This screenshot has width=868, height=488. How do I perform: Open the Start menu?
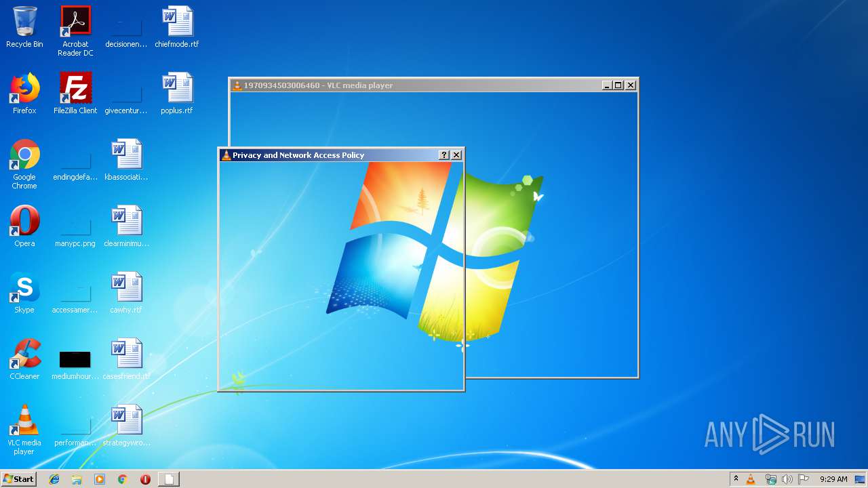coord(18,479)
